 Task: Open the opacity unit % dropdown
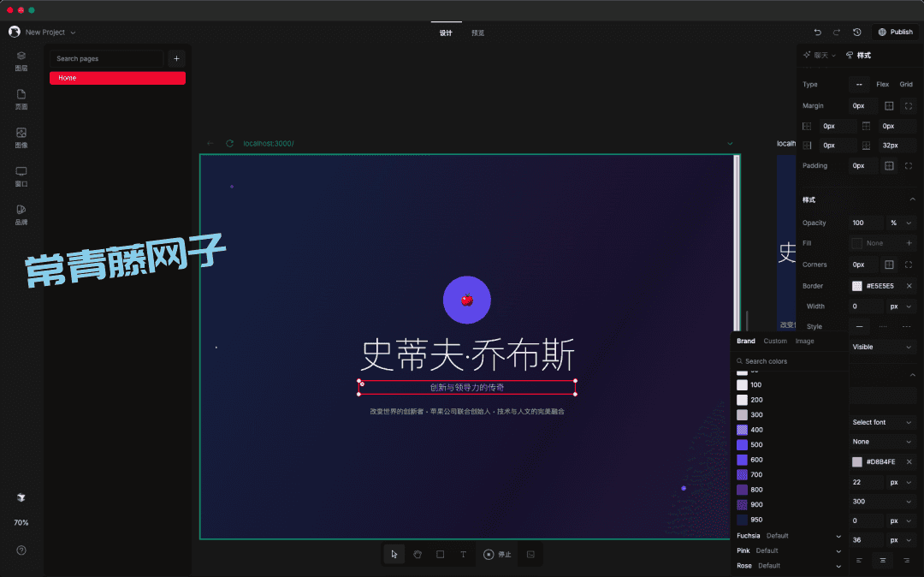coord(901,223)
